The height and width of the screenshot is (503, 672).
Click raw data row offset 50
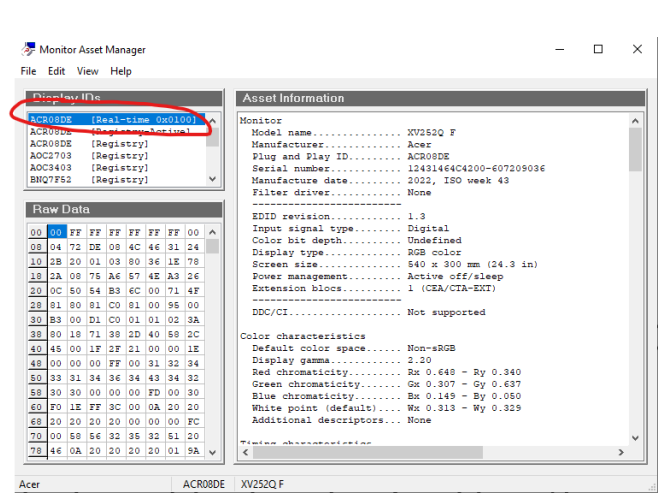(36, 378)
